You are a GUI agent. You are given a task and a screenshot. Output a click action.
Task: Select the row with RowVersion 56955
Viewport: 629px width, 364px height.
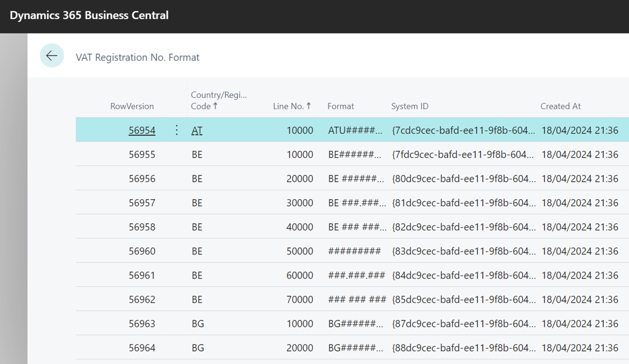point(142,154)
